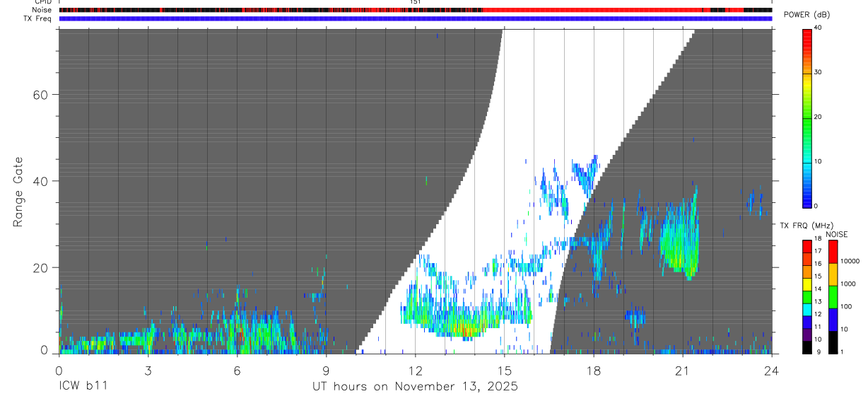Click the 10000 value on the NOISE scale
This screenshot has height=401, width=868.
[x=851, y=261]
